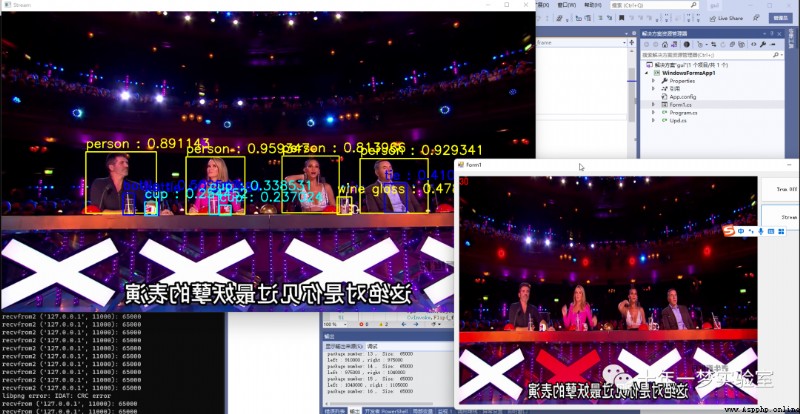Open the output source 调试 dropdown
The image size is (800, 414).
409,346
